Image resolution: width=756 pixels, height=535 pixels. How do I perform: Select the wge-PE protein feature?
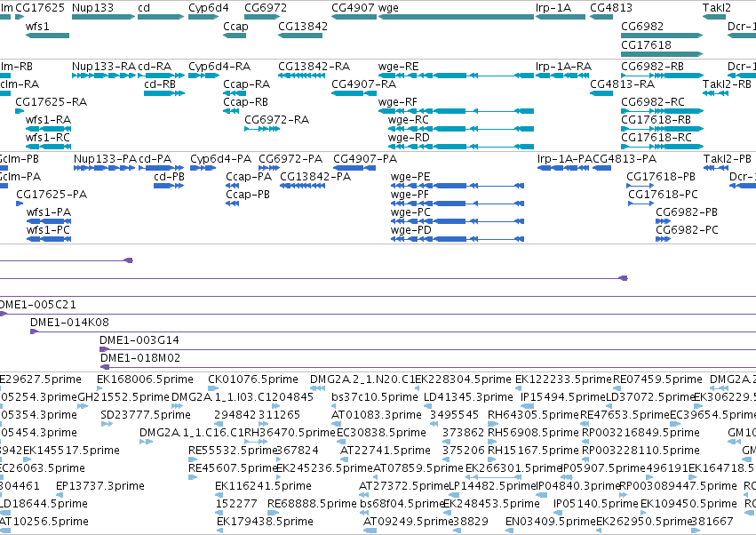[x=458, y=186]
